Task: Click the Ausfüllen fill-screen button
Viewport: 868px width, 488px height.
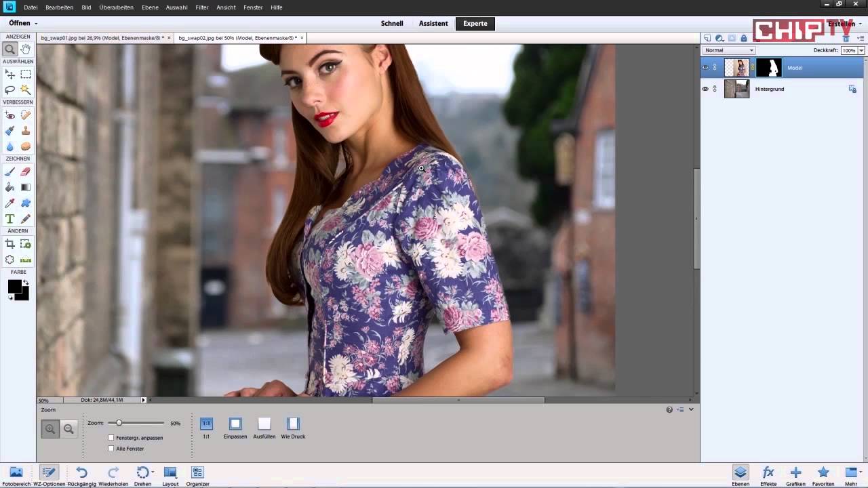Action: [x=264, y=428]
